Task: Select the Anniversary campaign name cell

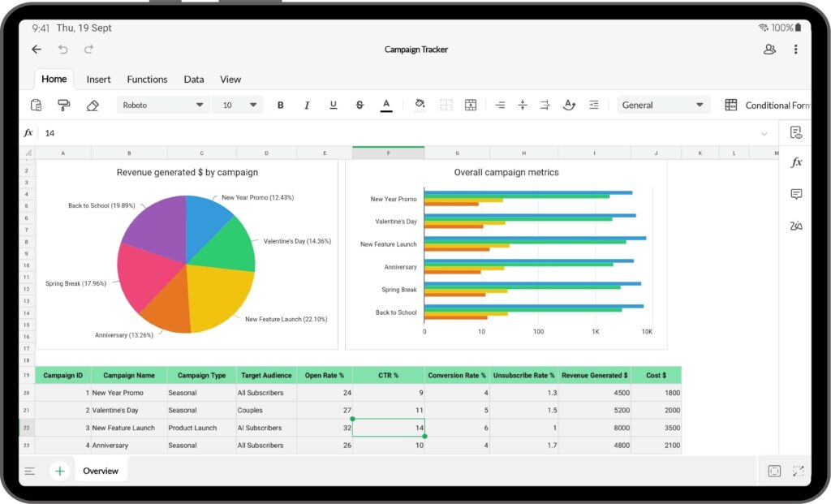Action: click(129, 446)
